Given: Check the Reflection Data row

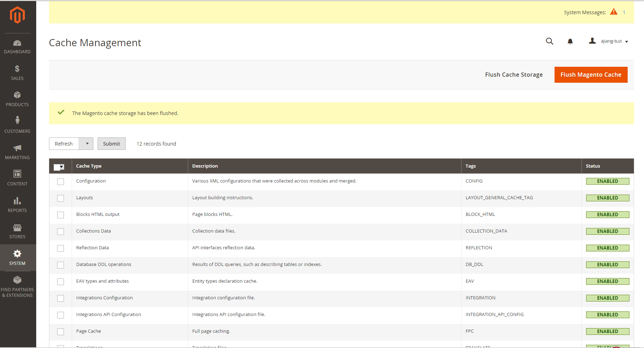Looking at the screenshot, I should (x=61, y=248).
